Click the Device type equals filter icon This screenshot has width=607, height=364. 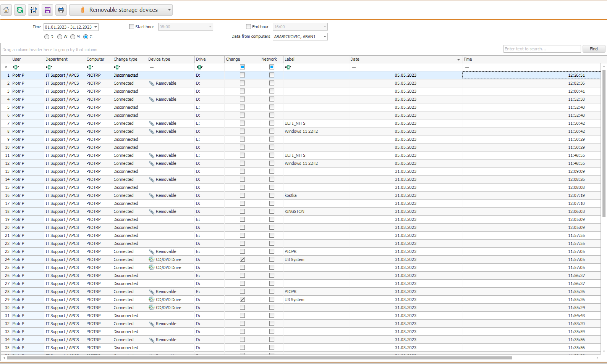(x=152, y=67)
